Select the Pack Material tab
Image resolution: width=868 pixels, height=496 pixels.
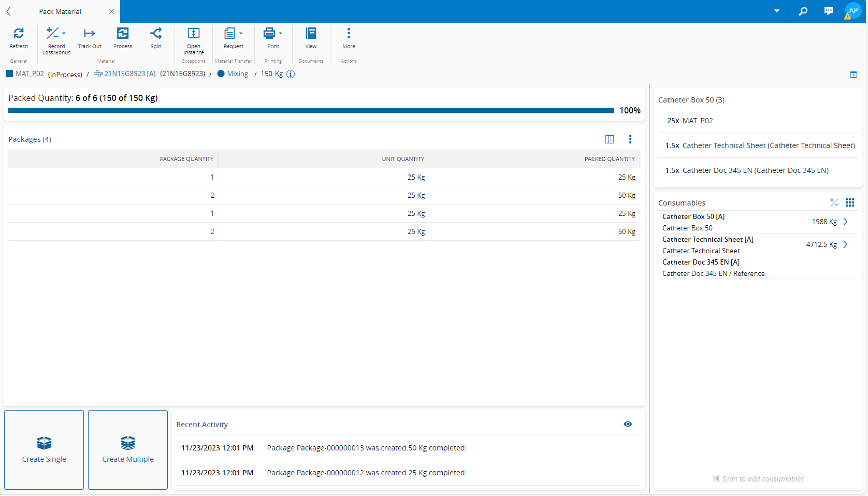60,11
